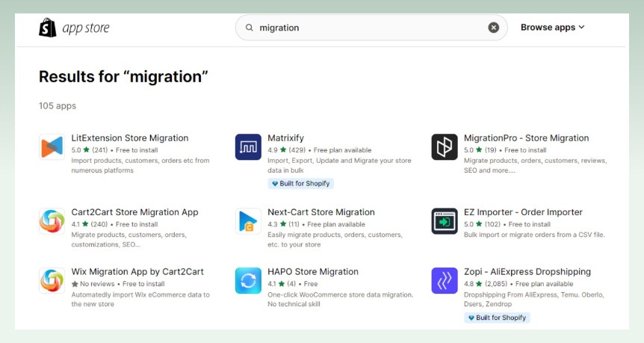This screenshot has height=343, width=644.
Task: Click the Shopify bag logo icon
Action: tap(48, 28)
